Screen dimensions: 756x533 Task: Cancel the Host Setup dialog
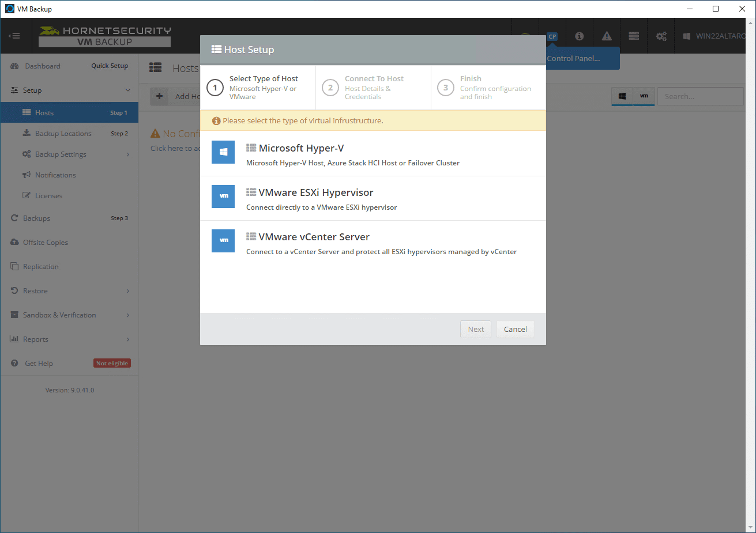pyautogui.click(x=516, y=329)
